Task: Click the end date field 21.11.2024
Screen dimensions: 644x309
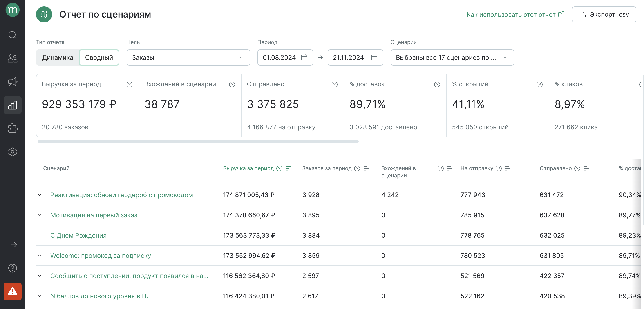Action: [355, 57]
